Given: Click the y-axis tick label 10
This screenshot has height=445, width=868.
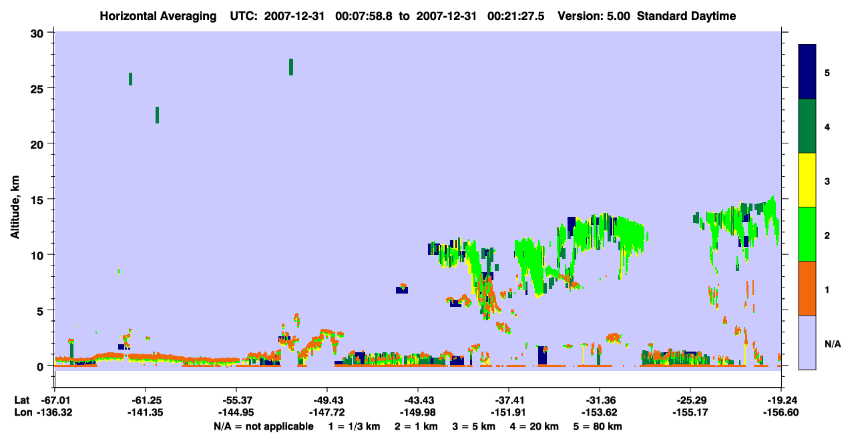Looking at the screenshot, I should click(x=37, y=255).
